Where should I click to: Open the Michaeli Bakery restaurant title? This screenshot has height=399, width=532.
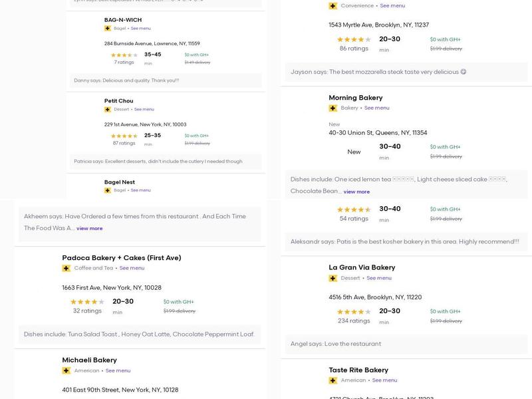(x=89, y=360)
